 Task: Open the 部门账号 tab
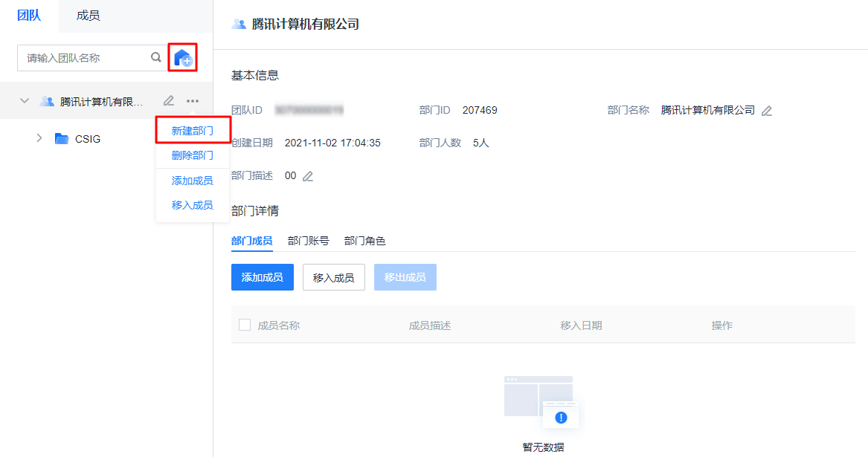pos(309,241)
